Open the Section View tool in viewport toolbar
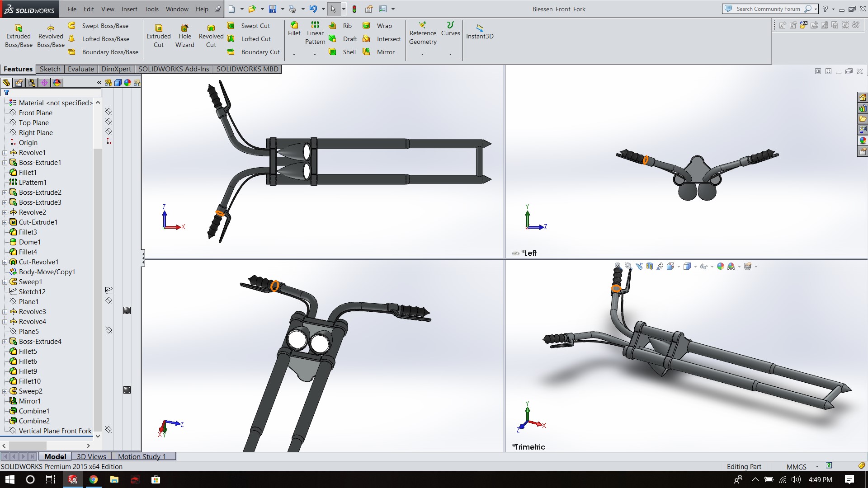This screenshot has height=488, width=868. coord(650,267)
